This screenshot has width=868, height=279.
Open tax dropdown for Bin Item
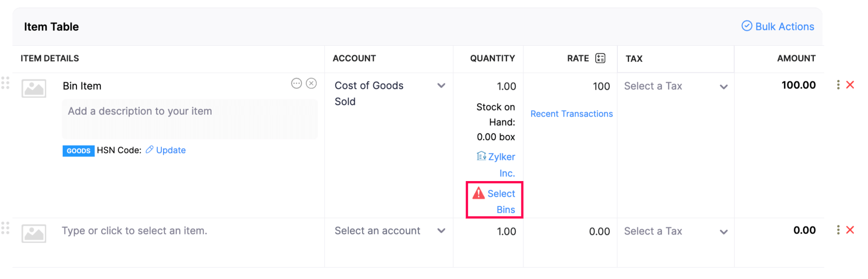pos(723,87)
